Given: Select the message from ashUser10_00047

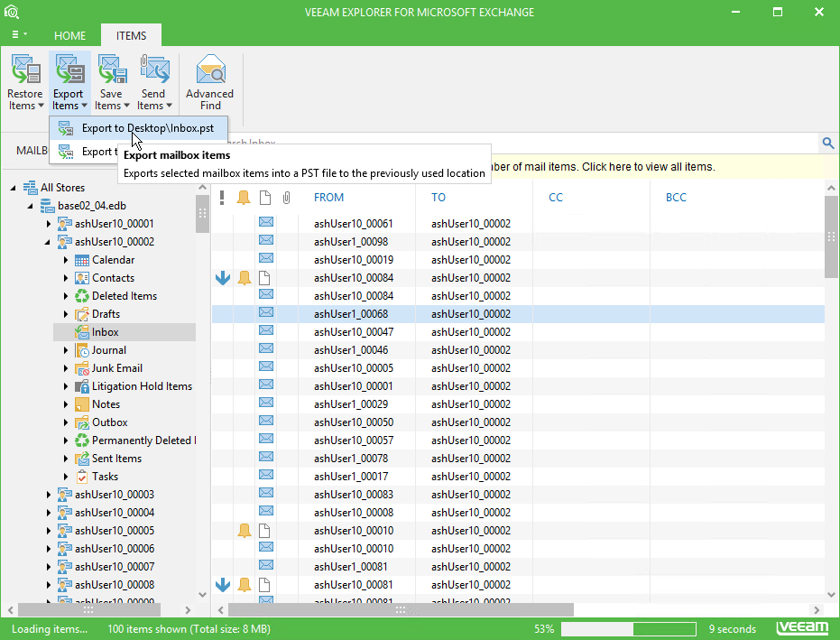Looking at the screenshot, I should (x=518, y=332).
